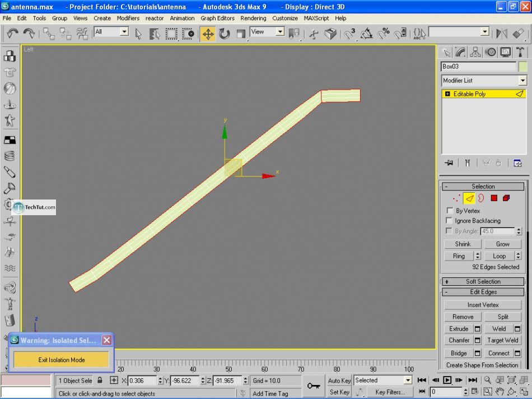The image size is (532, 399).
Task: Click the Redo arrow in the toolbar
Action: click(x=29, y=33)
